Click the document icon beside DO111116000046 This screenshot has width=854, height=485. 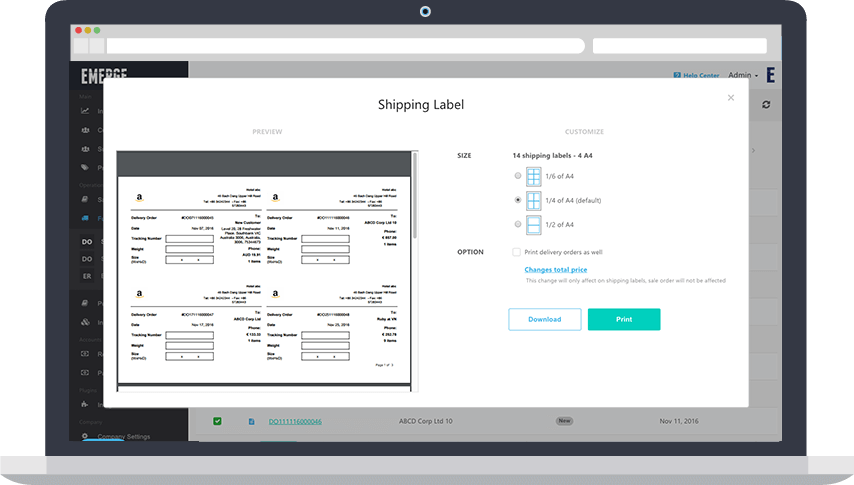tap(251, 421)
